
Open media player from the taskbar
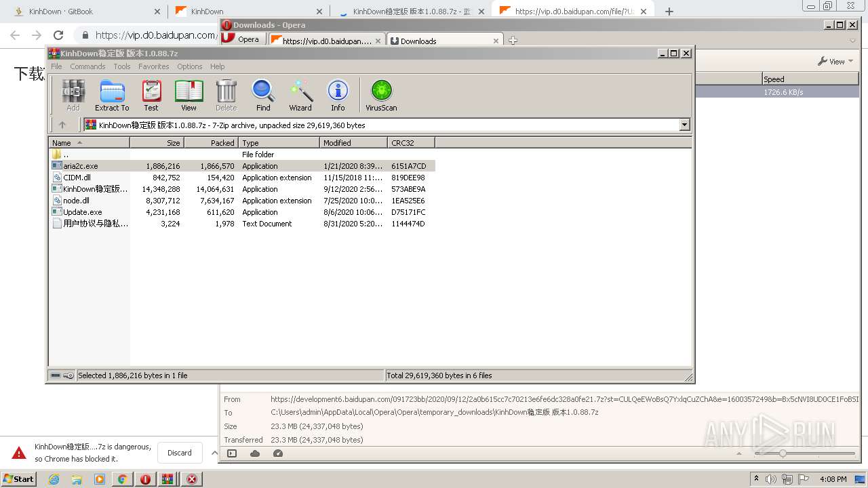[x=100, y=479]
